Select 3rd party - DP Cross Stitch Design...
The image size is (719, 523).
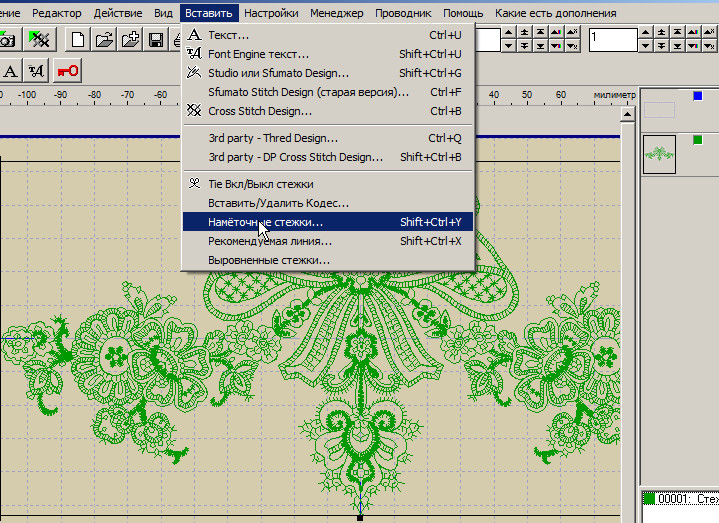[328, 157]
